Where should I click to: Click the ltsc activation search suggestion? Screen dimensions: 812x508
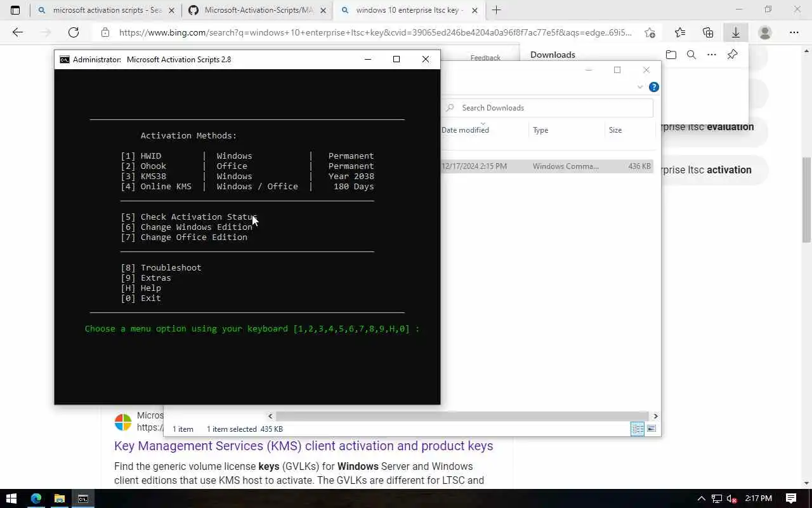(706, 170)
